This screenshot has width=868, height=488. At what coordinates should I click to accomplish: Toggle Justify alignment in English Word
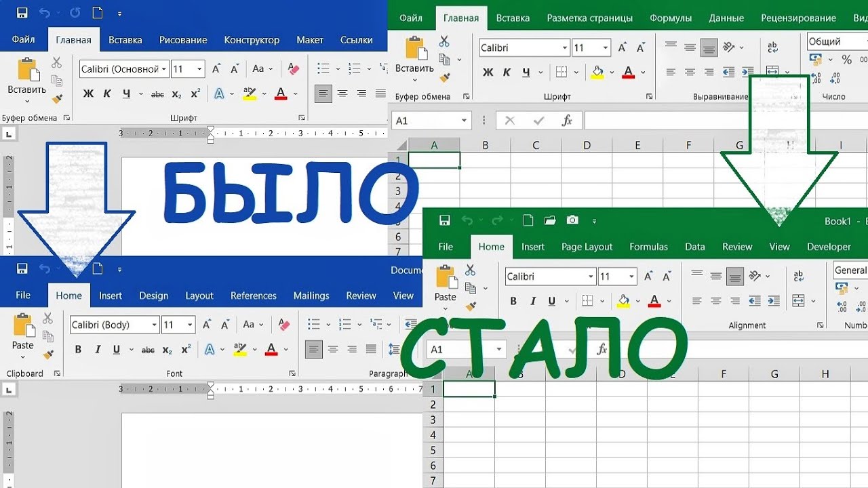coord(371,350)
